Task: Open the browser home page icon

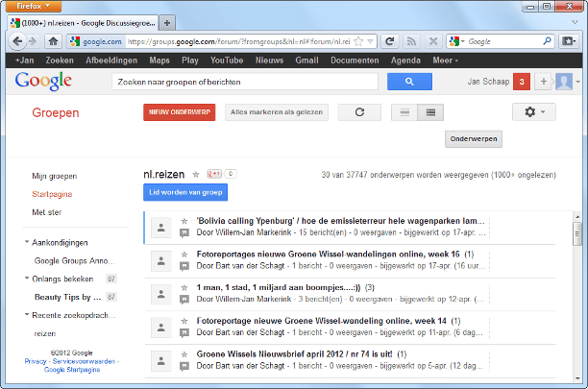Action: pos(53,41)
